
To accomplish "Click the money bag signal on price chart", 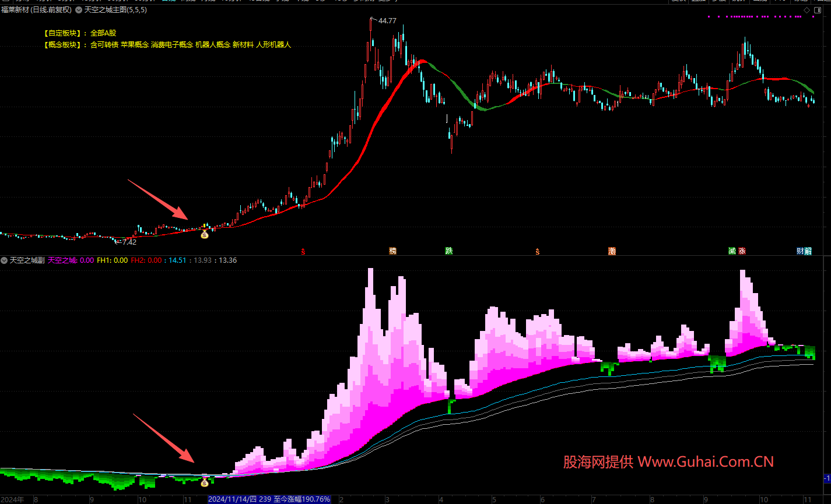I will point(204,234).
